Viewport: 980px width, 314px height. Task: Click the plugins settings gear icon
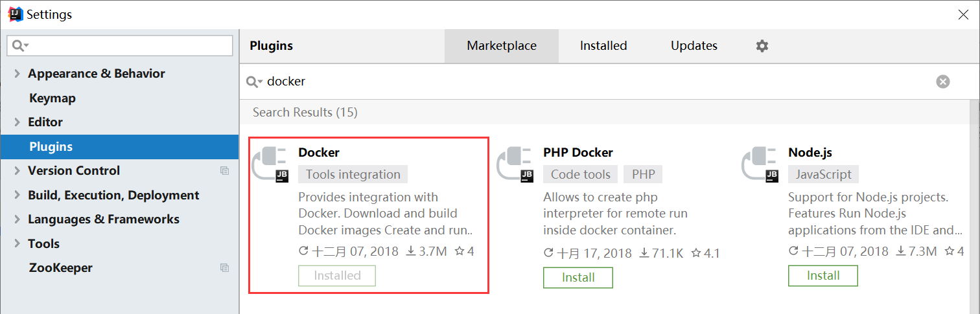[x=762, y=46]
